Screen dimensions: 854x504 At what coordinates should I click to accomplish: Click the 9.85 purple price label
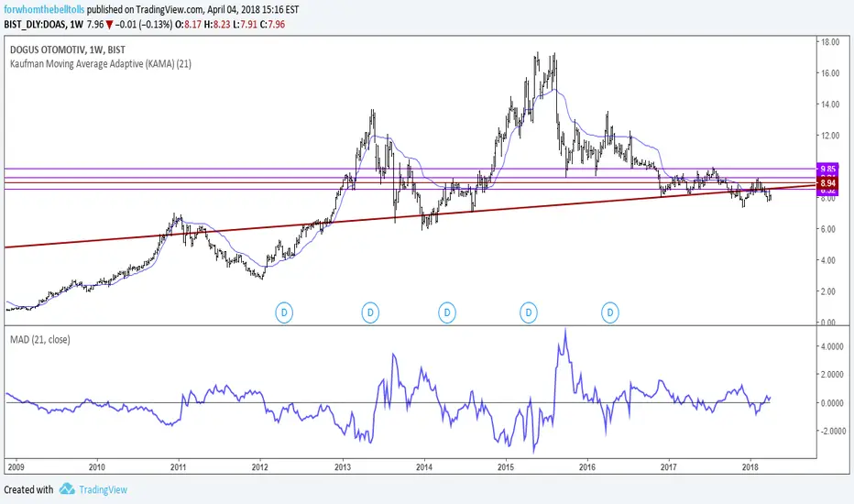pos(827,169)
